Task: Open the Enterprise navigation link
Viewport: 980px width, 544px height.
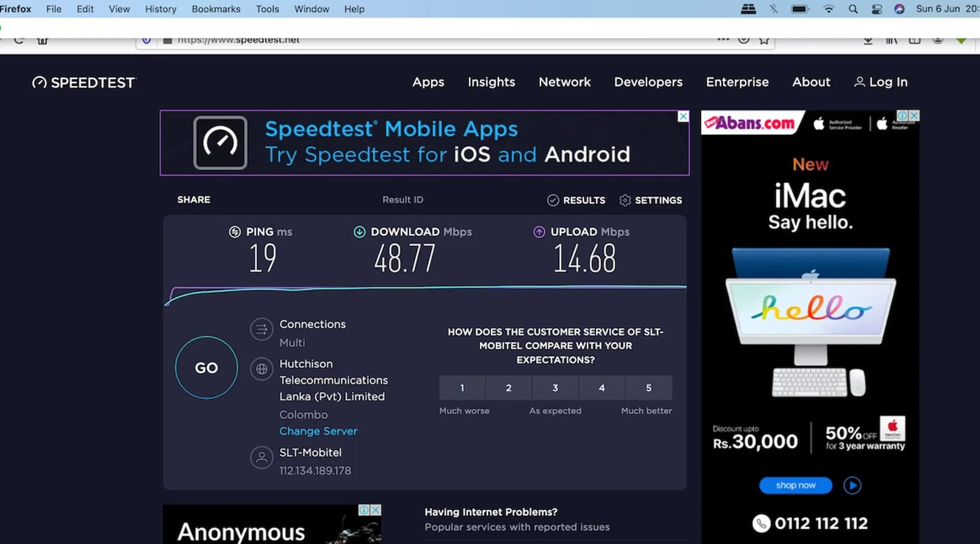Action: coord(737,82)
